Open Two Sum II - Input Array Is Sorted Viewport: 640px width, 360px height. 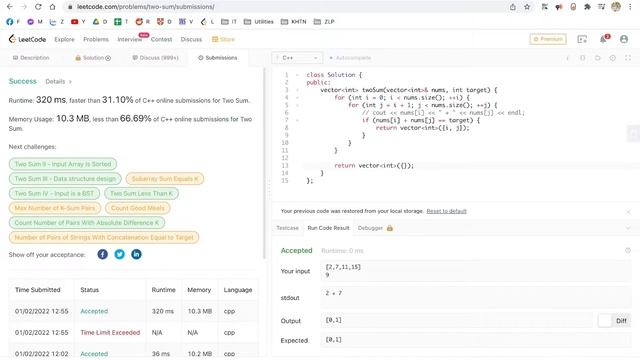point(63,164)
